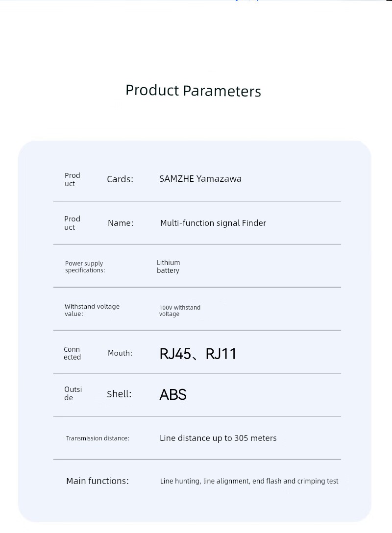Click Withstand voltage value label
This screenshot has height=533, width=392.
(x=92, y=310)
